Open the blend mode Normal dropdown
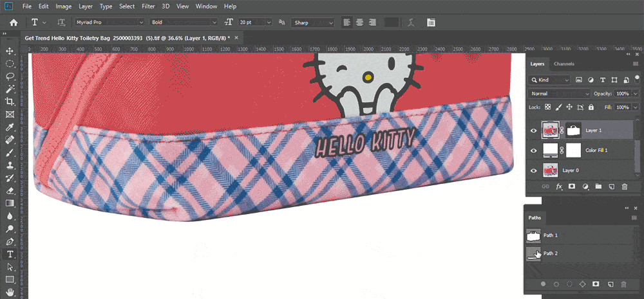This screenshot has height=299, width=644. [x=560, y=93]
